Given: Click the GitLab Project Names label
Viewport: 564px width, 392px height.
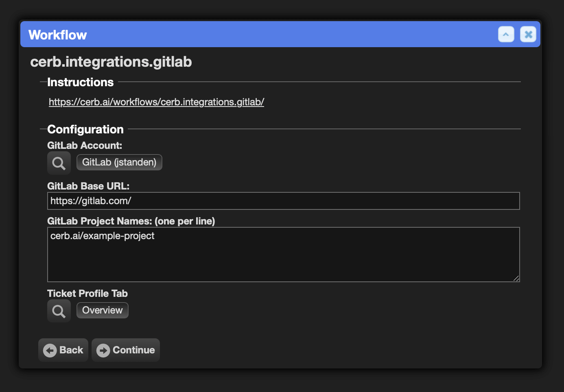Looking at the screenshot, I should tap(131, 221).
